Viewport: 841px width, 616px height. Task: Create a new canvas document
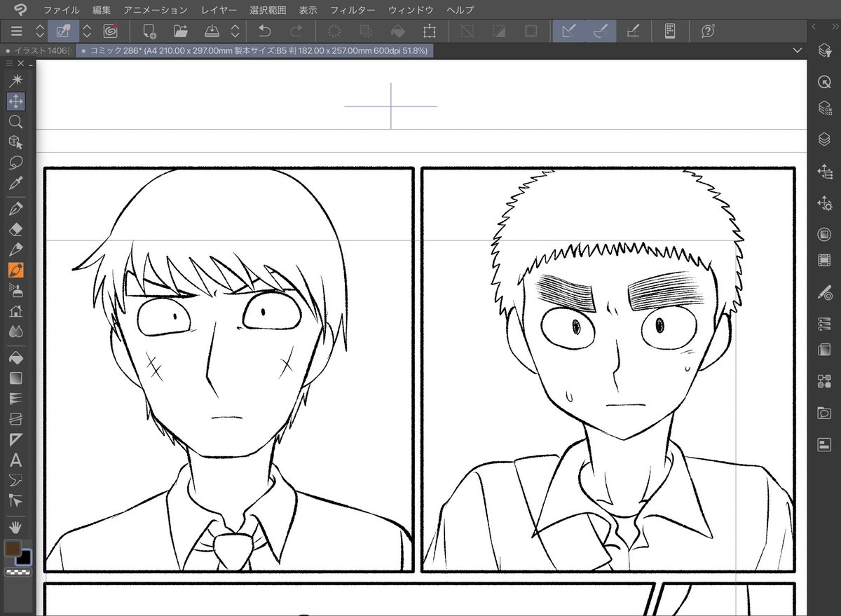149,31
